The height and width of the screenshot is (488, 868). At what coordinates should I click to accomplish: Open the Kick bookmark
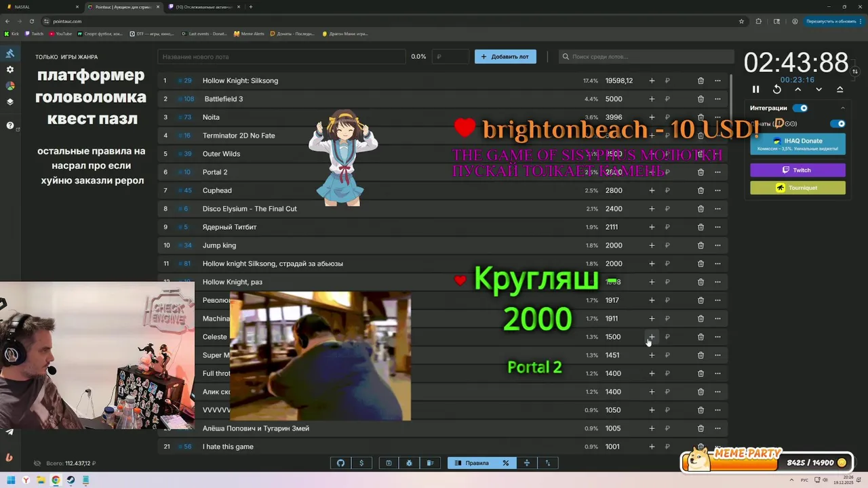pyautogui.click(x=12, y=33)
